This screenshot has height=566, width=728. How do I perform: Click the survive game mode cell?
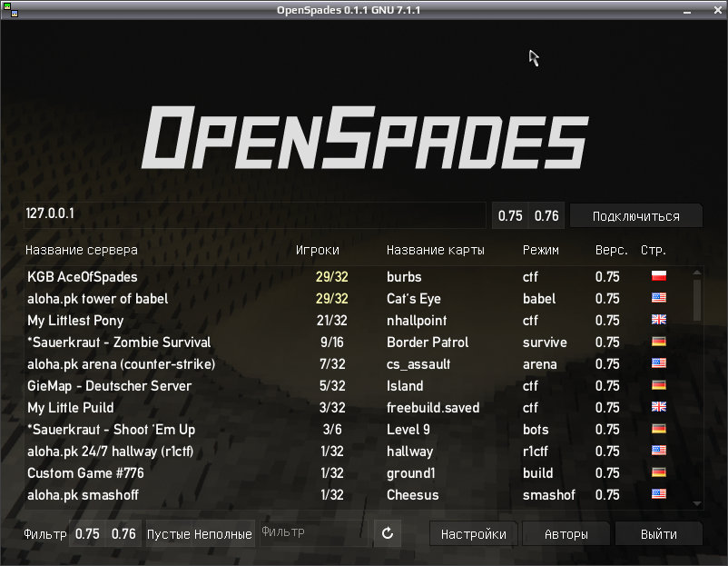pos(545,343)
